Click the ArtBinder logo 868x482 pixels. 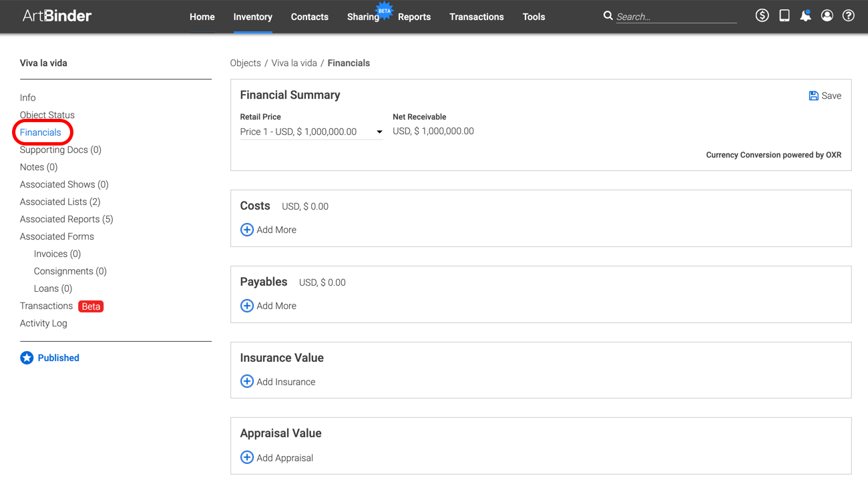coord(57,16)
